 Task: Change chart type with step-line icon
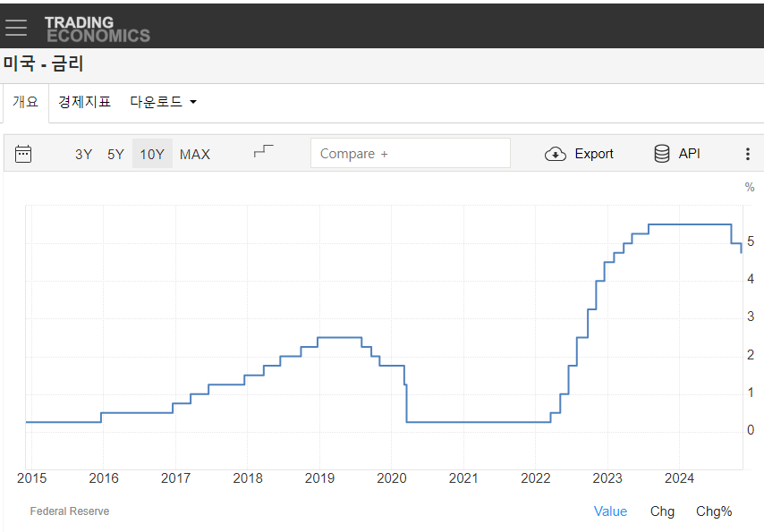pos(264,151)
